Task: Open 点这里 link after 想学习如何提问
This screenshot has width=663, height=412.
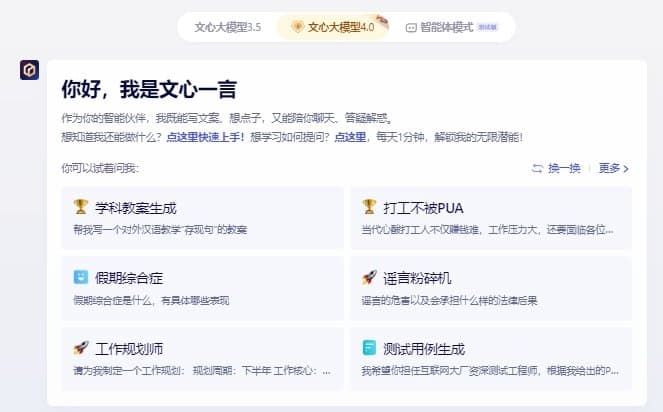Action: click(350, 137)
